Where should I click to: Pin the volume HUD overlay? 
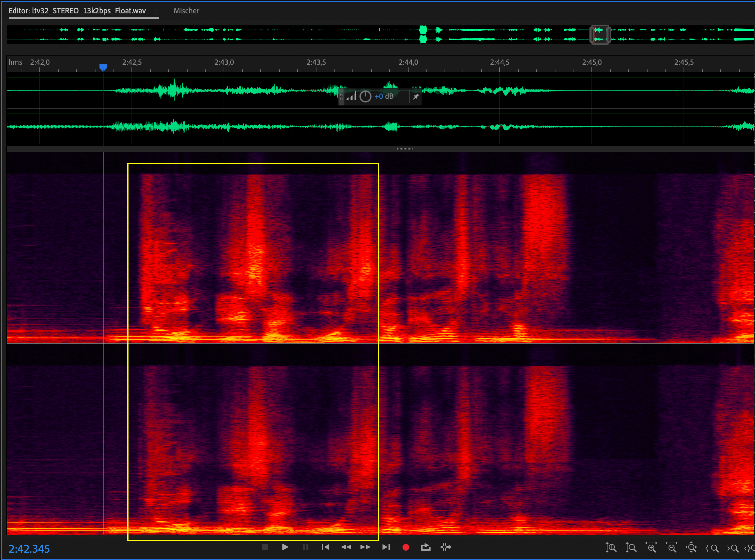[x=416, y=97]
